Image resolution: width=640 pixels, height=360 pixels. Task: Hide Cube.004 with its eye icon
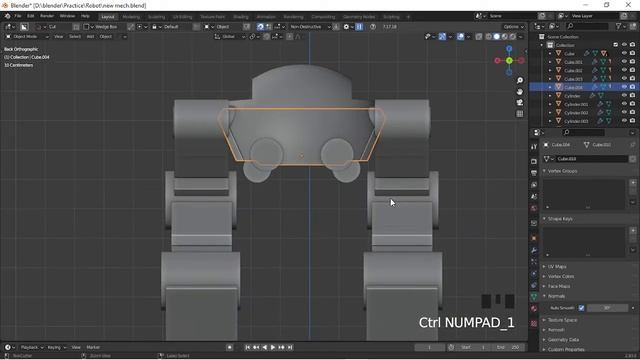pos(624,87)
